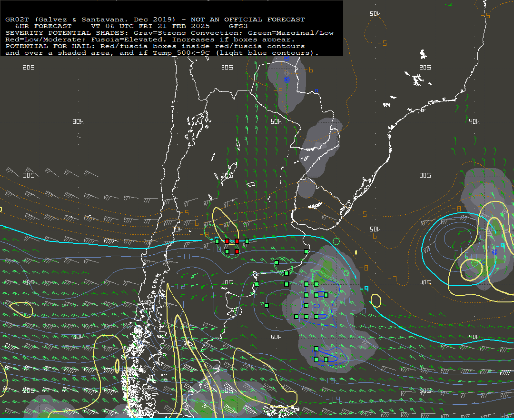Select the '-14' temperature contour label
Image resolution: width=514 pixels, height=420 pixels.
pyautogui.click(x=333, y=400)
